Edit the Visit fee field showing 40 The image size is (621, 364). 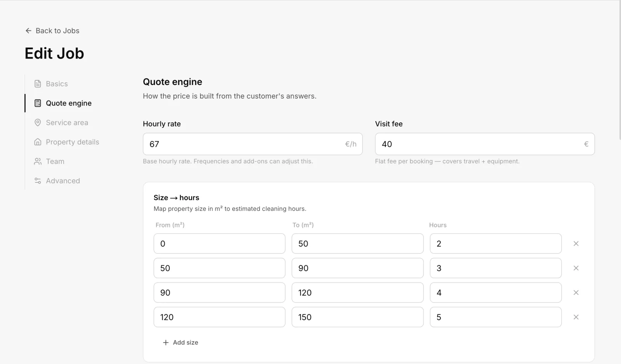[x=485, y=144]
